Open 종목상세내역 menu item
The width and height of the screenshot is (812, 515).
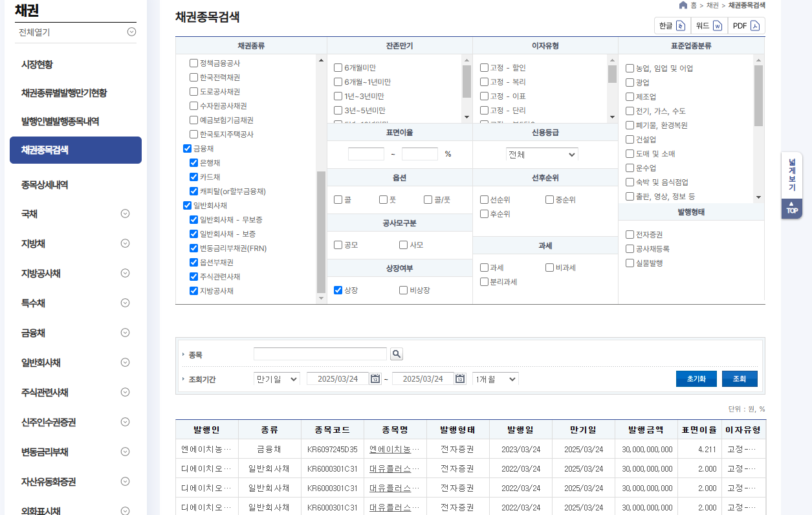coord(45,185)
